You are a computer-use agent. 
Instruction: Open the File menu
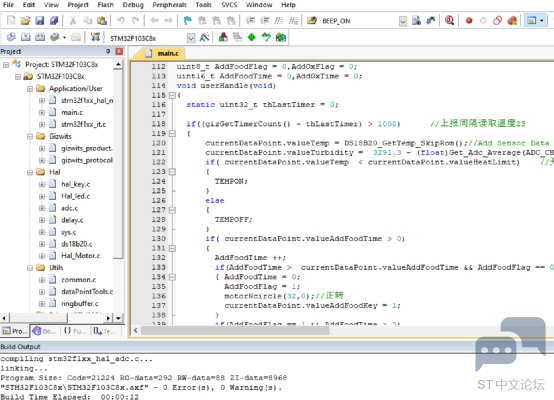pyautogui.click(x=8, y=5)
